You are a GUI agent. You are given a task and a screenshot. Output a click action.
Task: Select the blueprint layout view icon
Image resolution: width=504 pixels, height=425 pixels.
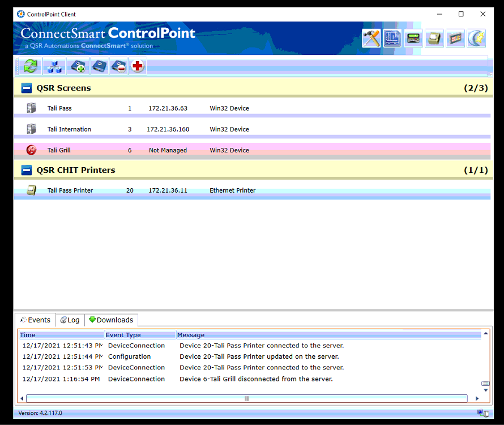392,38
